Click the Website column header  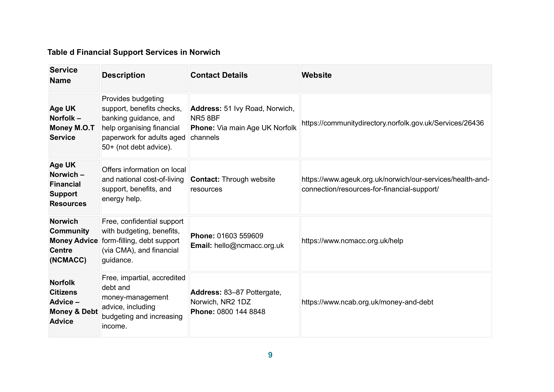tap(396, 78)
